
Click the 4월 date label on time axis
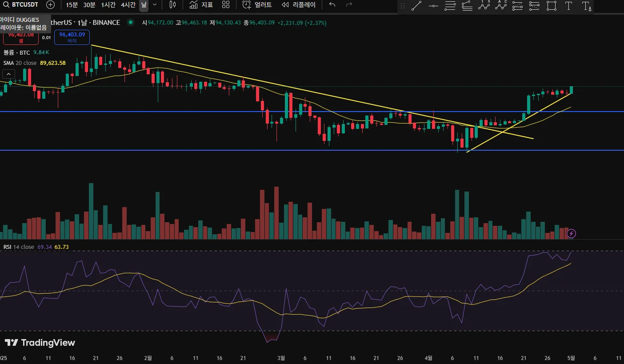pyautogui.click(x=428, y=358)
